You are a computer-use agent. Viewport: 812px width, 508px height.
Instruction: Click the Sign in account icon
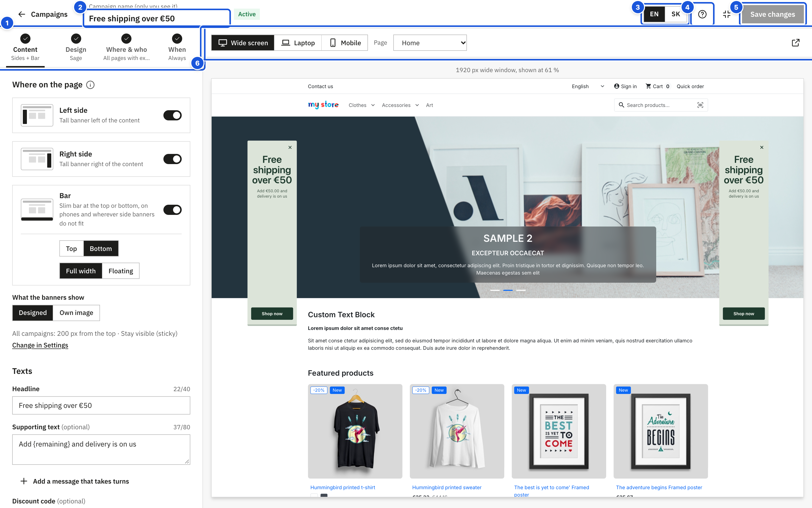coord(616,86)
